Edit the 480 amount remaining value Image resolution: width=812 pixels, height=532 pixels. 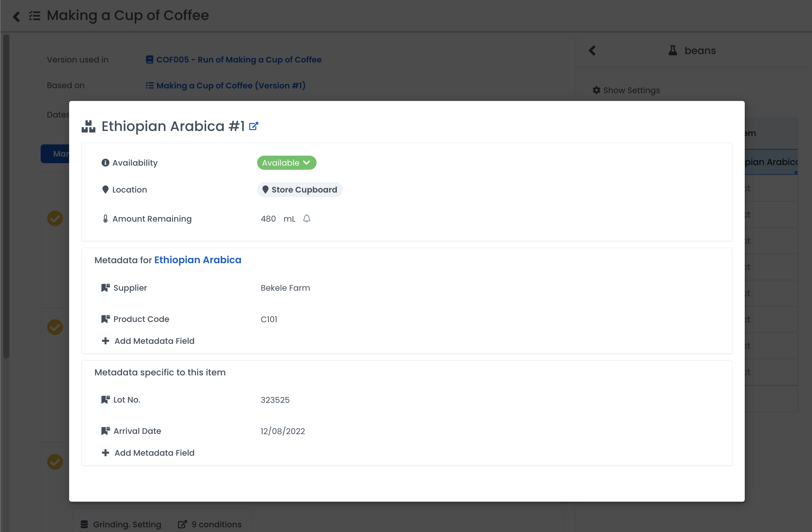click(x=268, y=218)
